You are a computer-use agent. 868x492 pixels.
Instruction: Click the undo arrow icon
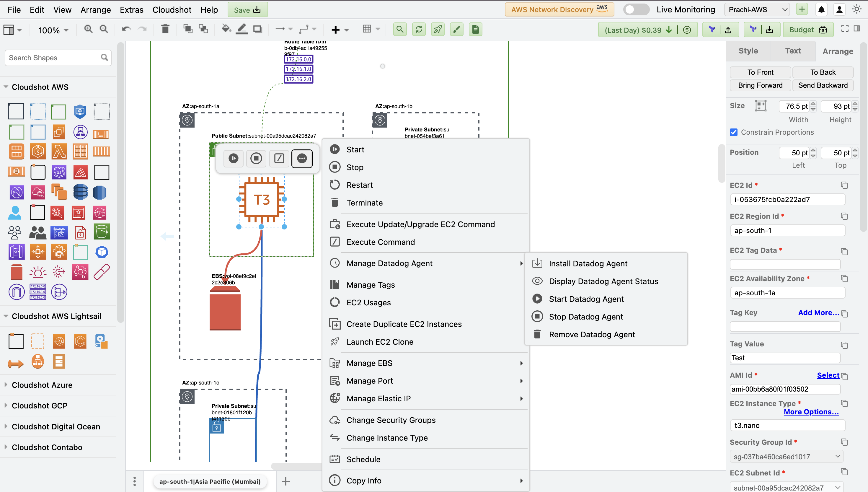point(127,30)
